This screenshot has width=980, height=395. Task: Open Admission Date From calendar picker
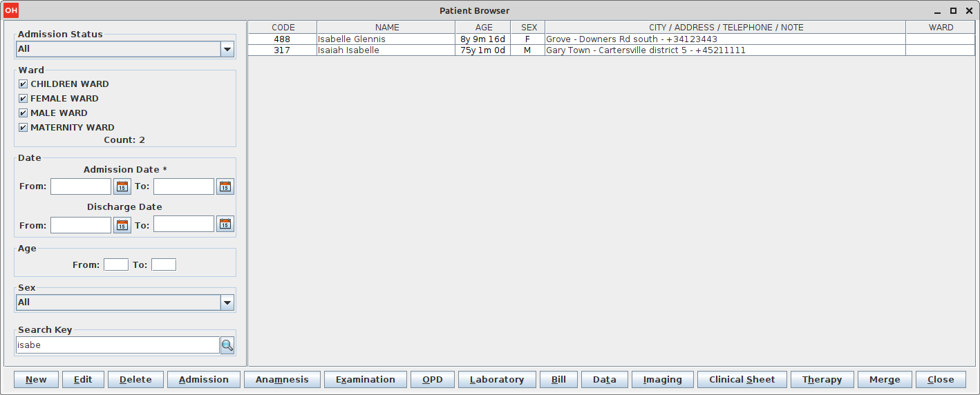pyautogui.click(x=122, y=186)
